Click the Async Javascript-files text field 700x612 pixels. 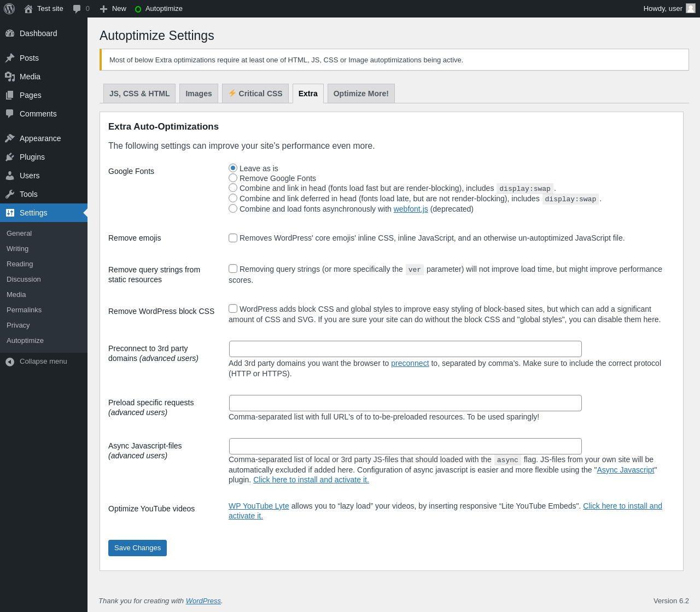click(x=405, y=446)
